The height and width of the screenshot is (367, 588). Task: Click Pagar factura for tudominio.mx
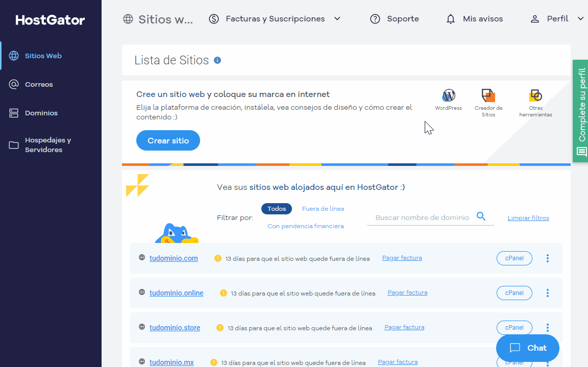tap(398, 362)
